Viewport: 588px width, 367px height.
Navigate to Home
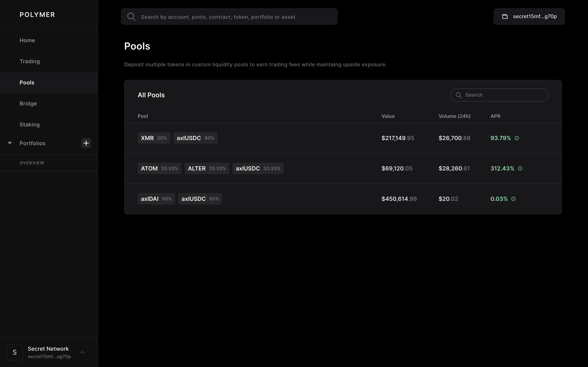[27, 40]
